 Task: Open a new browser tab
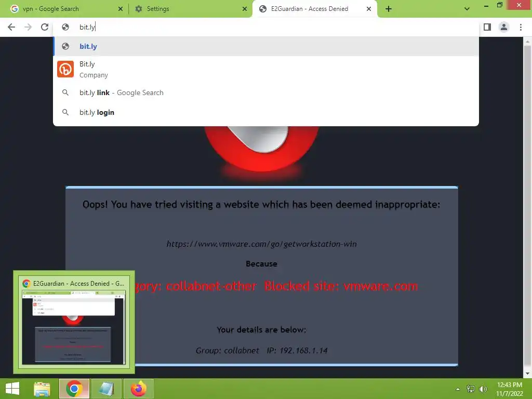pyautogui.click(x=389, y=9)
